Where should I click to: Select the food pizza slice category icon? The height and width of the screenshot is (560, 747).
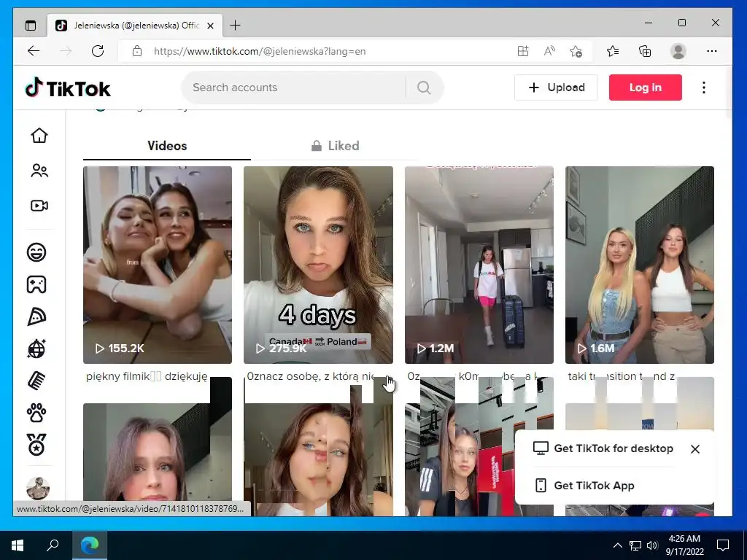tap(36, 316)
